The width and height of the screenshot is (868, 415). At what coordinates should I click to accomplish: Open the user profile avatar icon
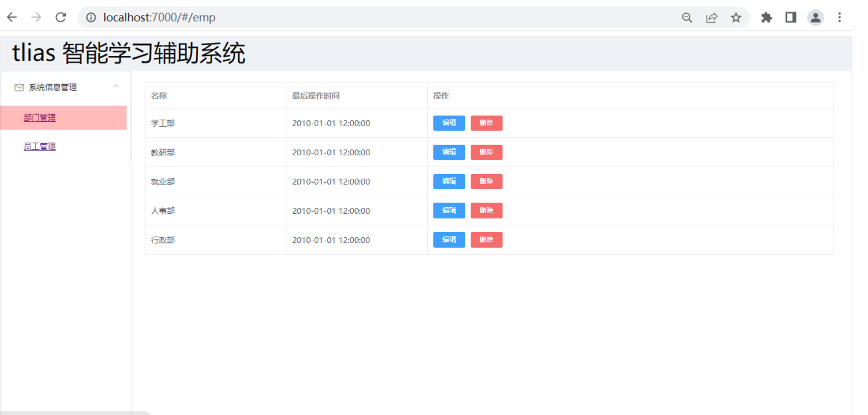(815, 18)
